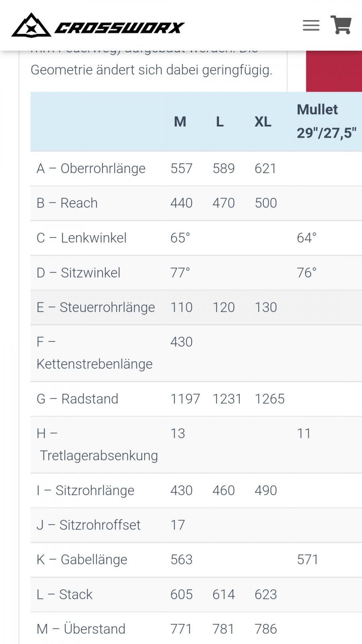Click the L – Stack row label
The height and width of the screenshot is (644, 362).
[x=65, y=594]
